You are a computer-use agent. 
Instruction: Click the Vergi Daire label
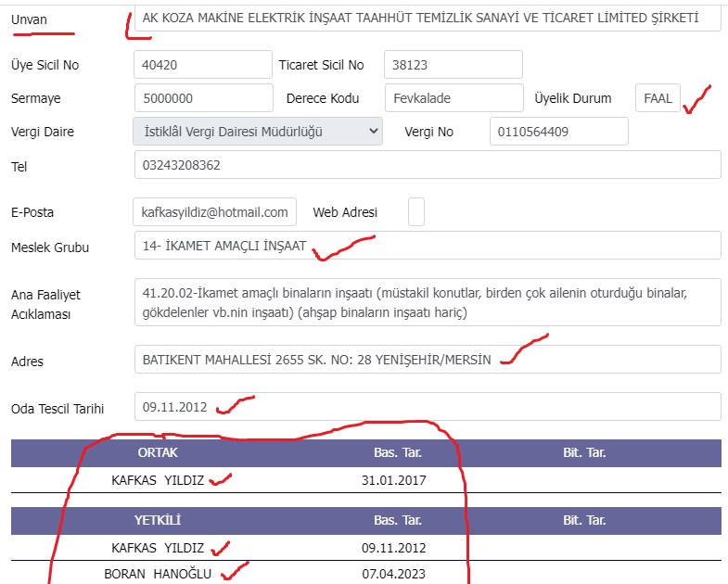pos(43,132)
